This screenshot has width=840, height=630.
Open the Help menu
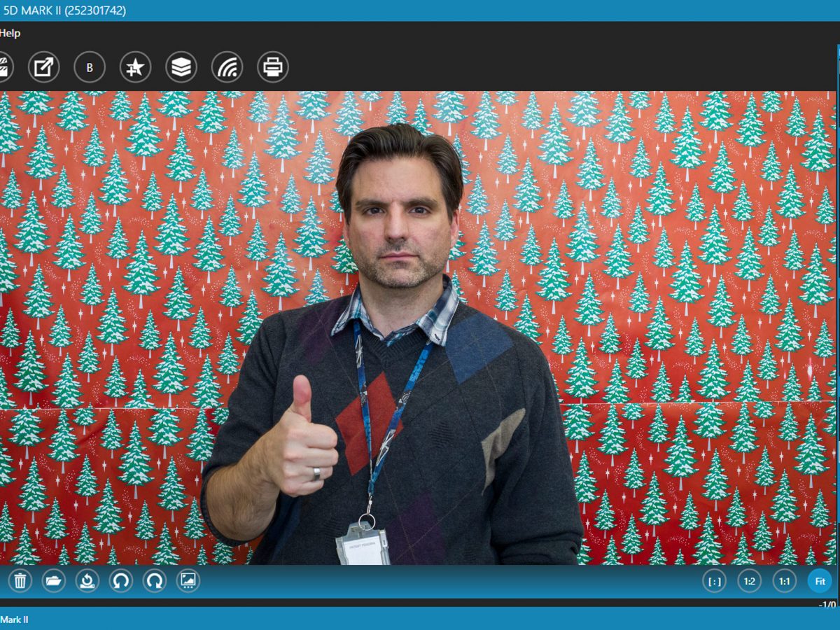[10, 33]
